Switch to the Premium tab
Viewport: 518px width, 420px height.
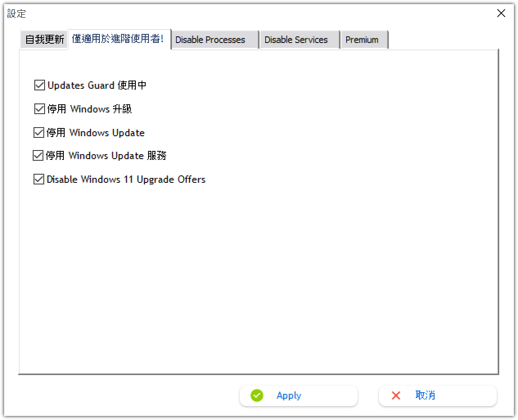point(364,40)
